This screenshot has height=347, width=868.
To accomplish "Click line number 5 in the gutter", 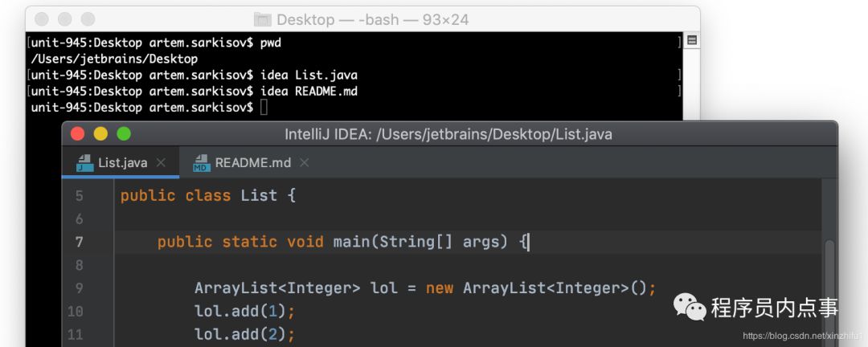I will [x=79, y=196].
